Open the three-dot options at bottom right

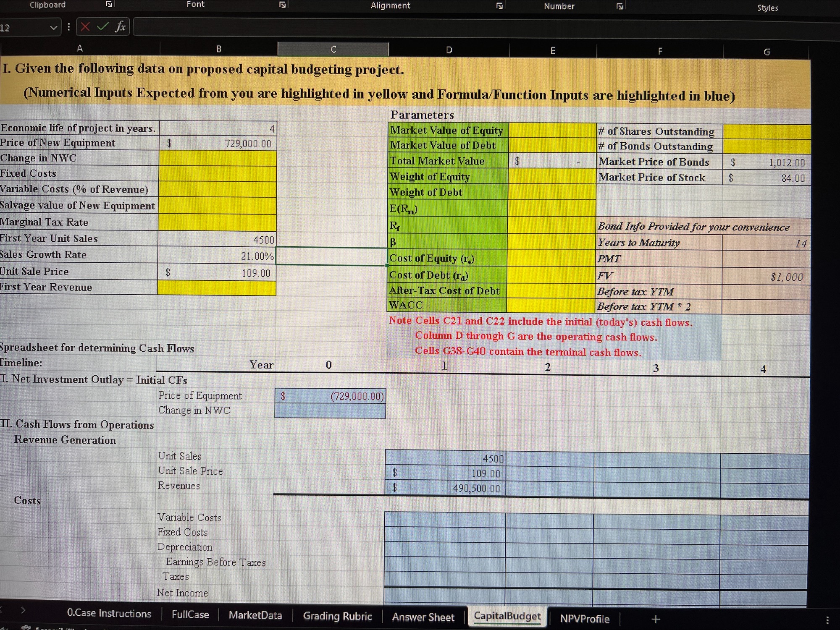[x=827, y=620]
